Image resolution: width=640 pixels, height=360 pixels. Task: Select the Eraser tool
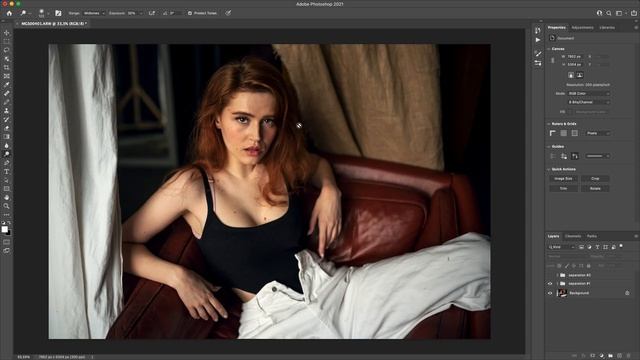(7, 128)
